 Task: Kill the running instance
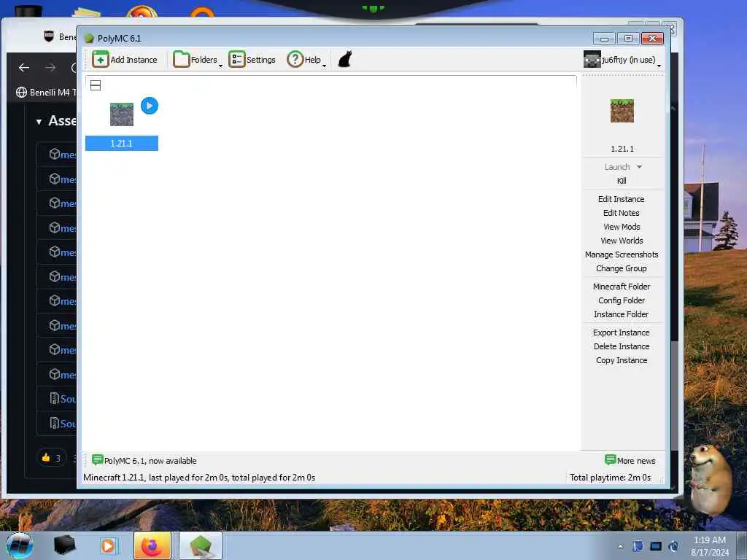click(622, 181)
